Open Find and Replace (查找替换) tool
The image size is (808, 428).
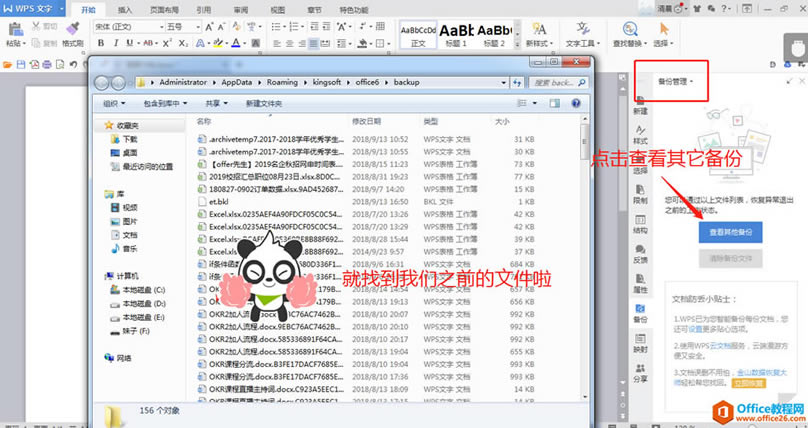coord(629,35)
